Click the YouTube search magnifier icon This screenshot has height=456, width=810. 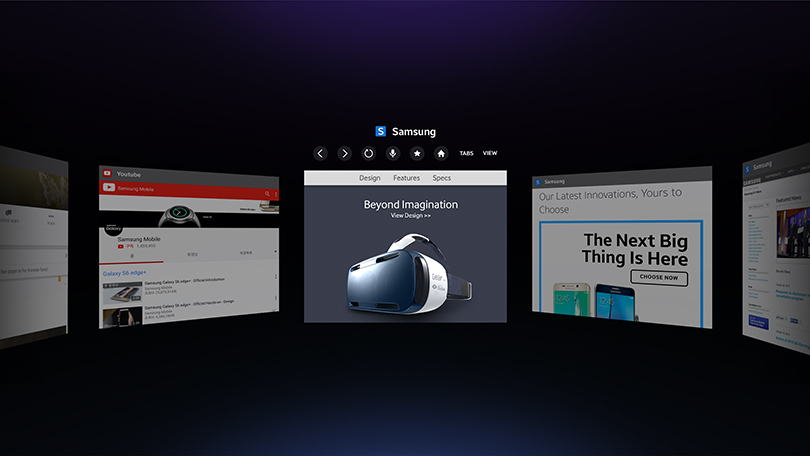(x=267, y=193)
